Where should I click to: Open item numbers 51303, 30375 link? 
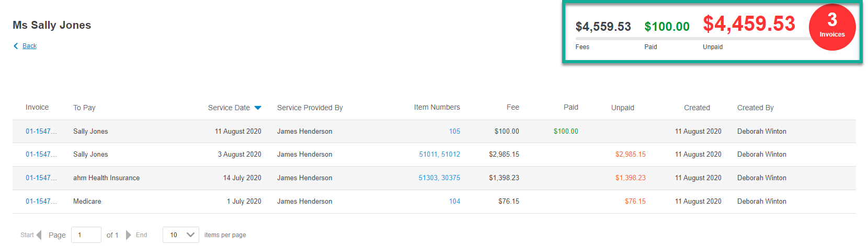click(x=440, y=178)
